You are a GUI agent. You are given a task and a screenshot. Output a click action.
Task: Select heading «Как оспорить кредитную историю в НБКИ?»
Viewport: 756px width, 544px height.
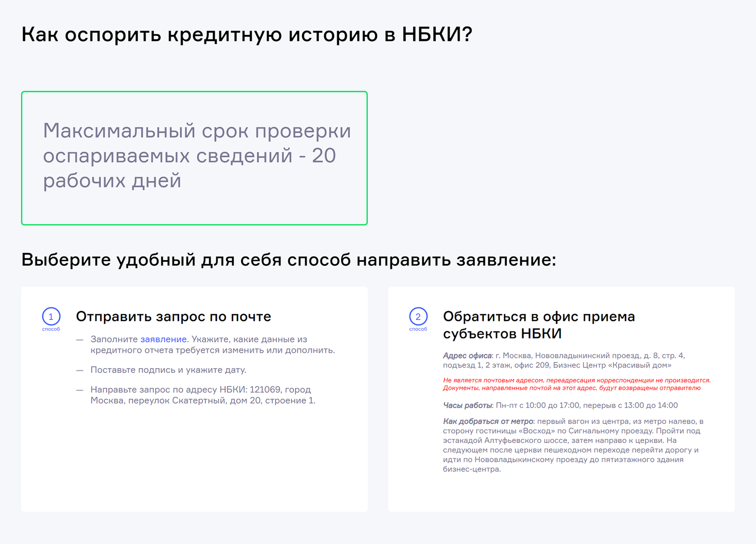tap(247, 35)
